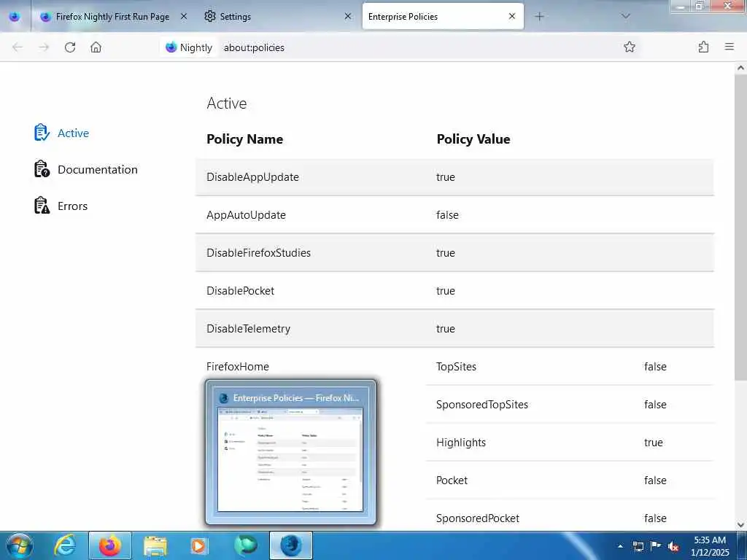The height and width of the screenshot is (560, 747).
Task: Go to the home page
Action: (96, 47)
